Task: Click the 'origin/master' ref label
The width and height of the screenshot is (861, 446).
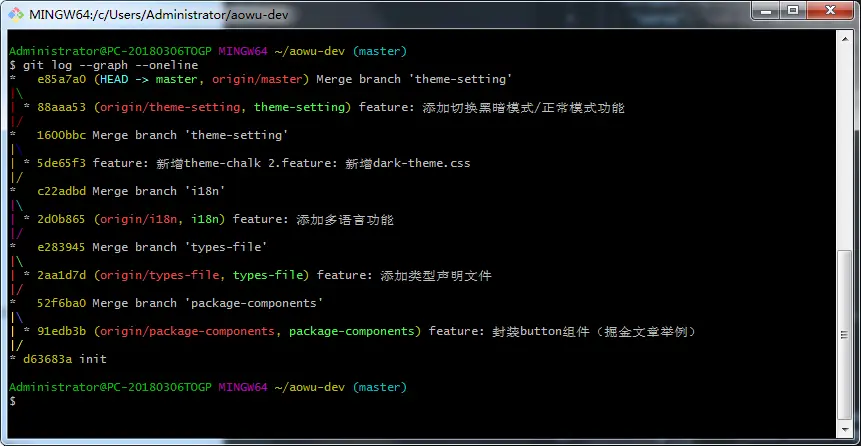Action: [257, 79]
